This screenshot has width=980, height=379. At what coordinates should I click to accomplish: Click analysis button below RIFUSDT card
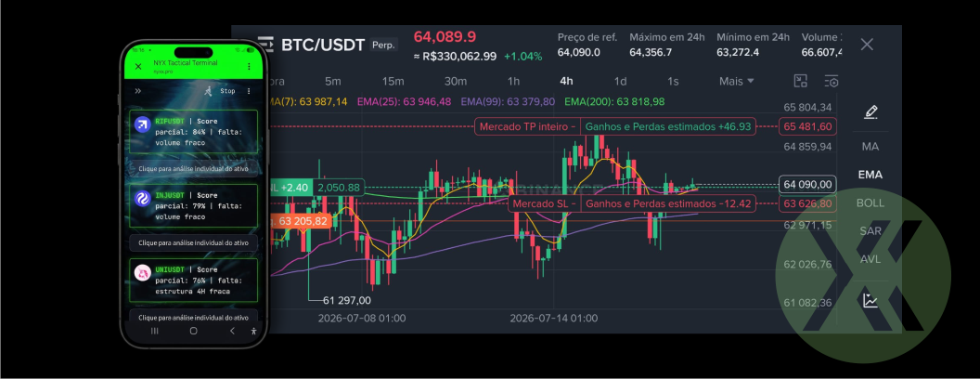point(194,168)
